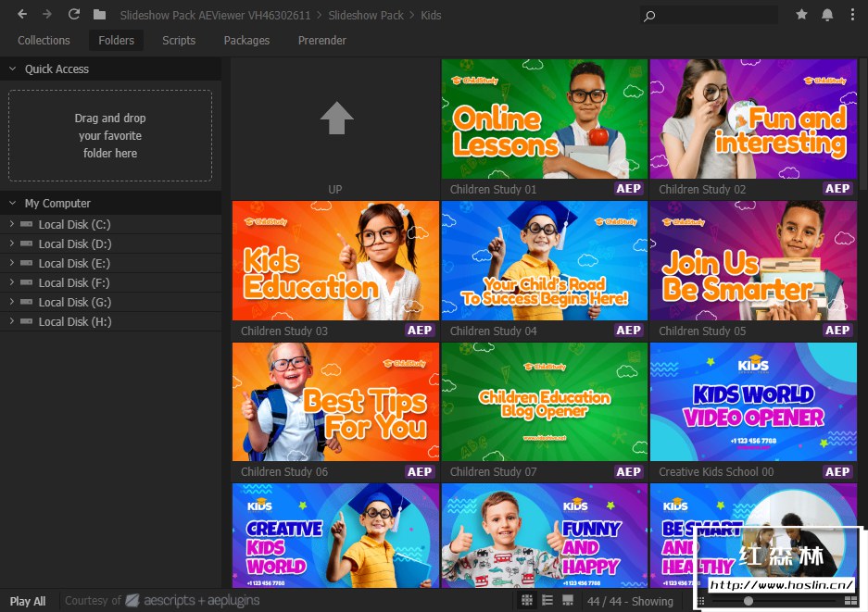Click the UP folder arrow
The image size is (868, 612).
[x=335, y=119]
